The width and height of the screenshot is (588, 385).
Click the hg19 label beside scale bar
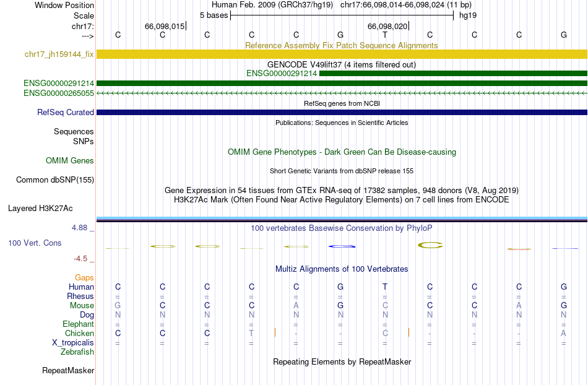coord(468,15)
